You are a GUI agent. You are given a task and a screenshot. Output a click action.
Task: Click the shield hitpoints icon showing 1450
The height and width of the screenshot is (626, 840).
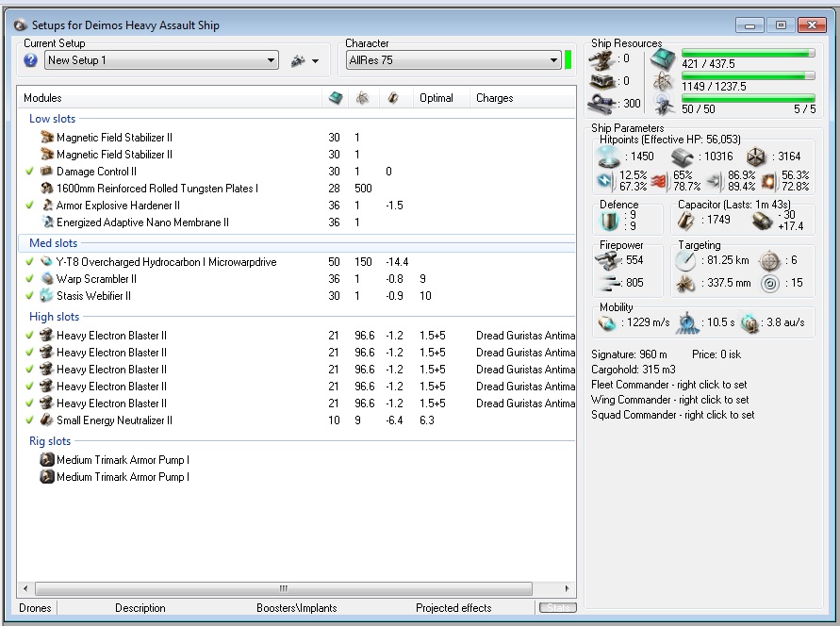point(609,156)
